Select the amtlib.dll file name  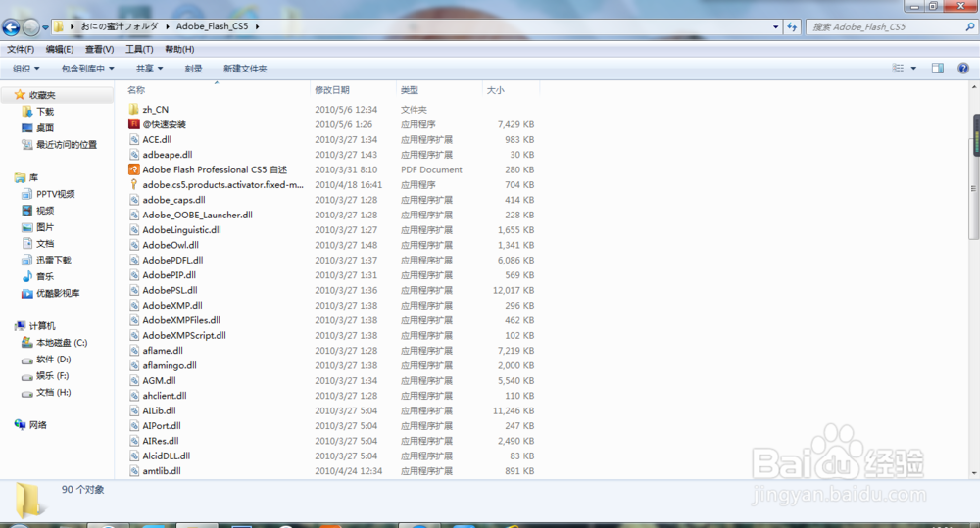[162, 471]
